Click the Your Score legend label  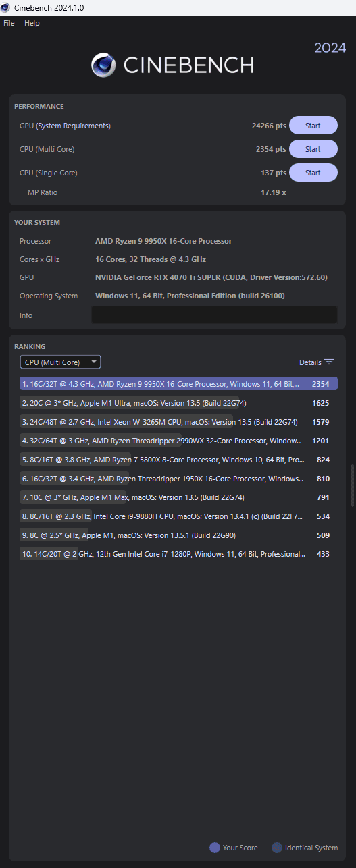pos(241,848)
